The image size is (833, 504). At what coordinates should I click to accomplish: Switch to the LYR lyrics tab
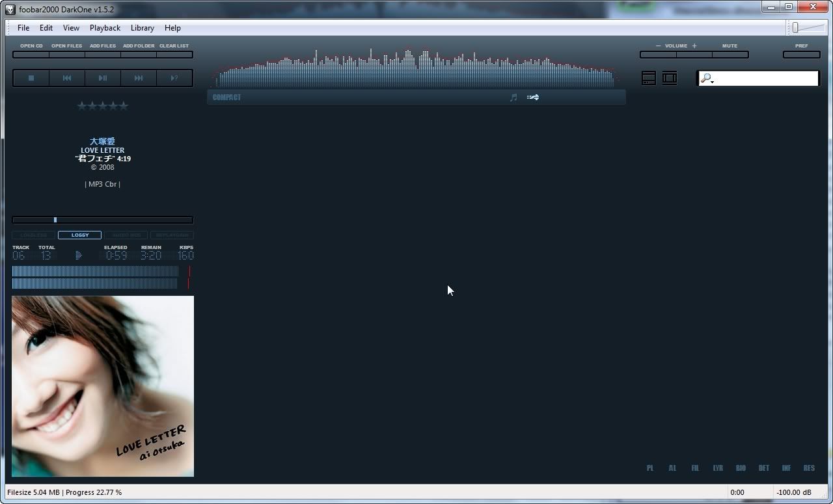point(718,468)
